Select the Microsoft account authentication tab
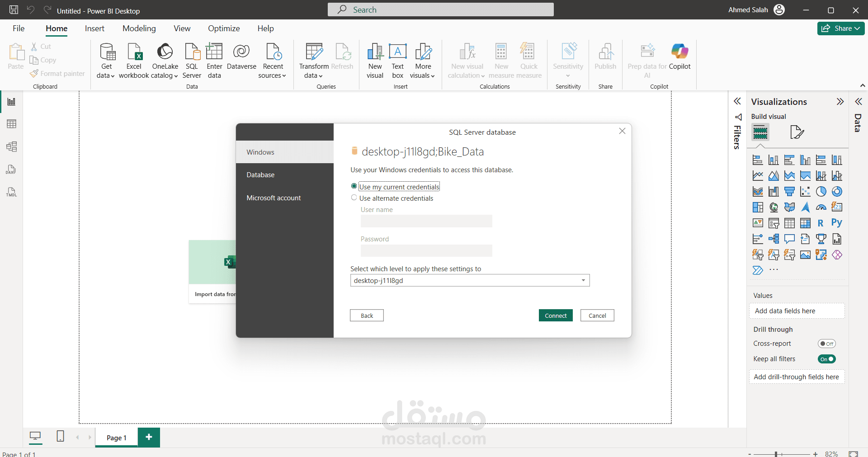This screenshot has width=868, height=457. click(x=285, y=198)
